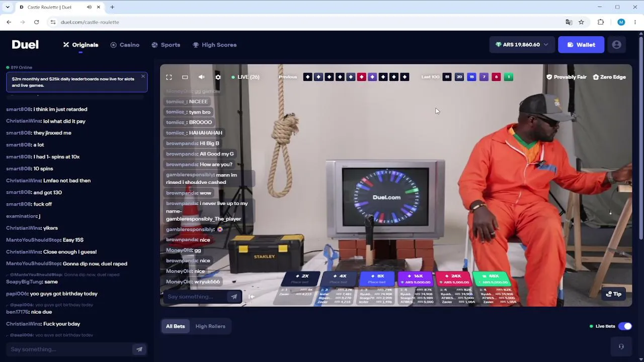
Task: Select the green 48X bet tile
Action: coord(491,279)
